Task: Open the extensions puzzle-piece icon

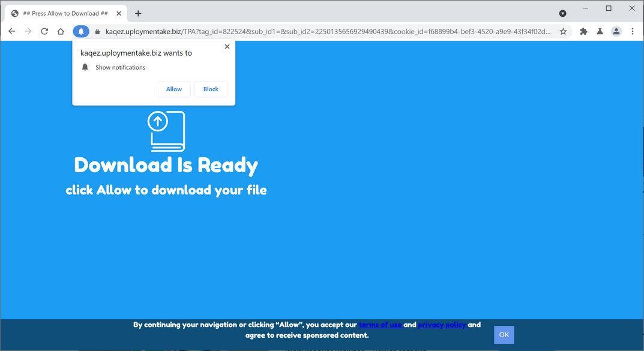Action: click(583, 31)
